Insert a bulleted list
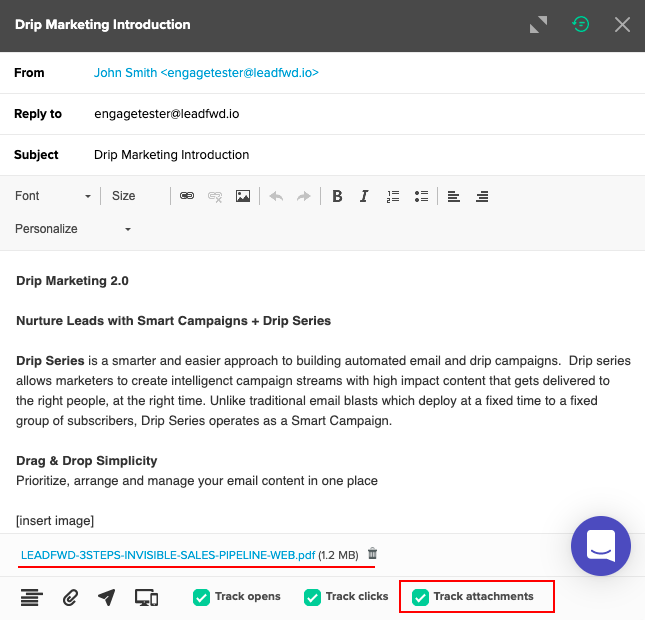Viewport: 645px width, 620px height. (x=421, y=196)
